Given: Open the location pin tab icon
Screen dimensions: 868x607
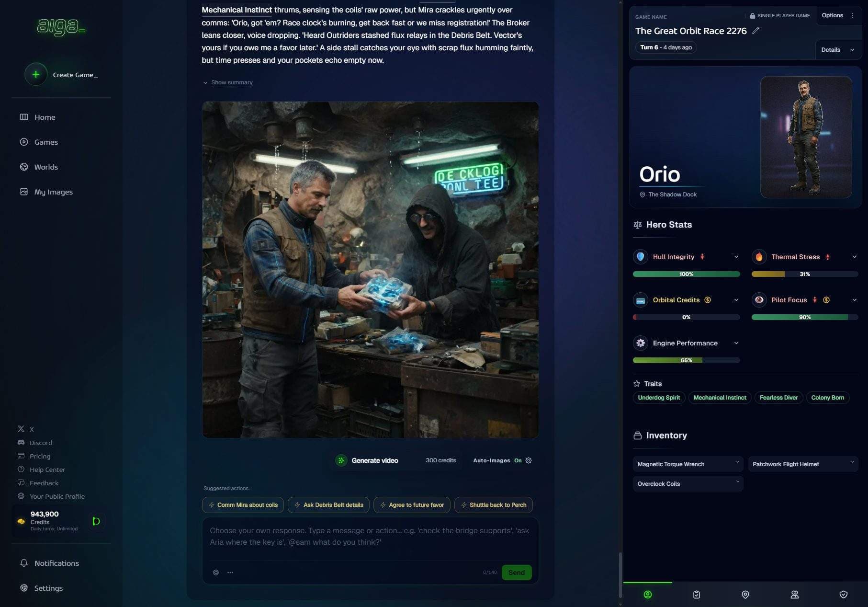Looking at the screenshot, I should click(745, 595).
